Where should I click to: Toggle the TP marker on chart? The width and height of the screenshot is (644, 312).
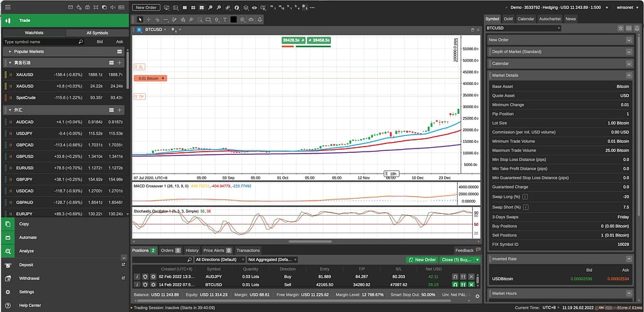tap(140, 97)
